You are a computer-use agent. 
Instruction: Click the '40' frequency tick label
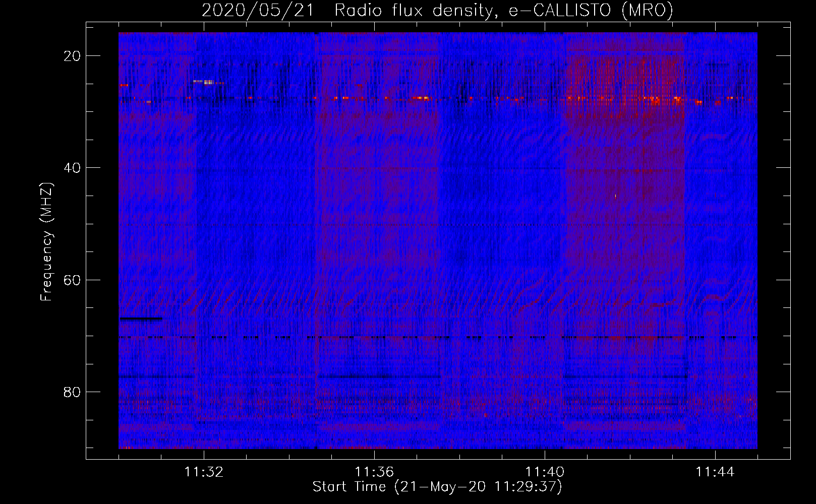72,168
